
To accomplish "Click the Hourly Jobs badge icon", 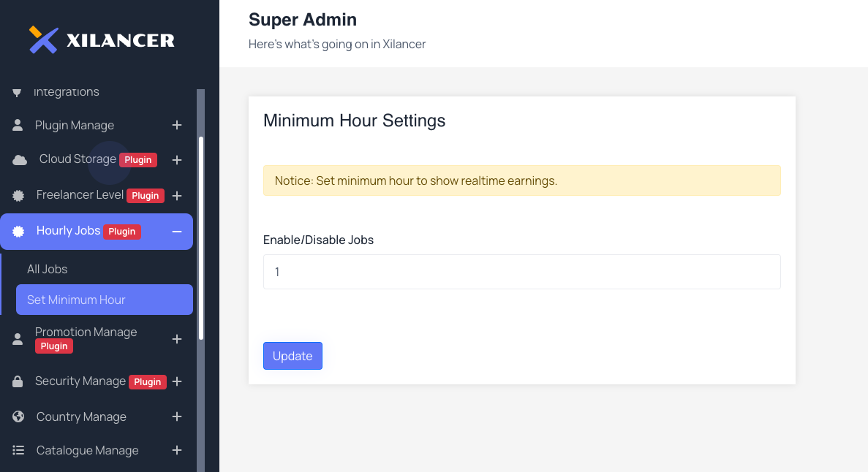I will (17, 231).
